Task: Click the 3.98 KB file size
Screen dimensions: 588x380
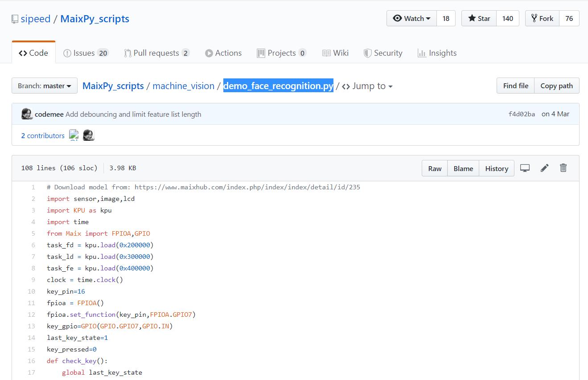Action: click(x=123, y=168)
